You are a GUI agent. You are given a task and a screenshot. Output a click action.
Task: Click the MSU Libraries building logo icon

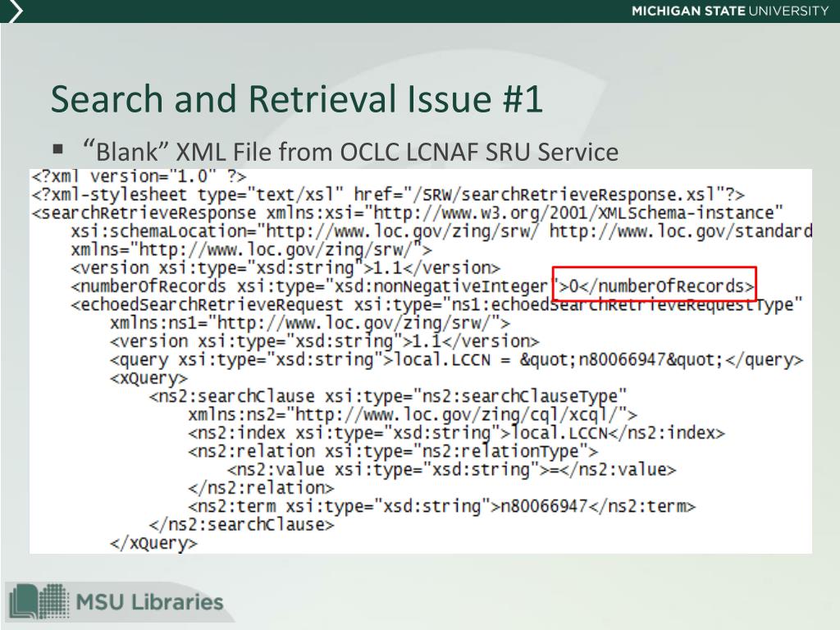click(39, 602)
